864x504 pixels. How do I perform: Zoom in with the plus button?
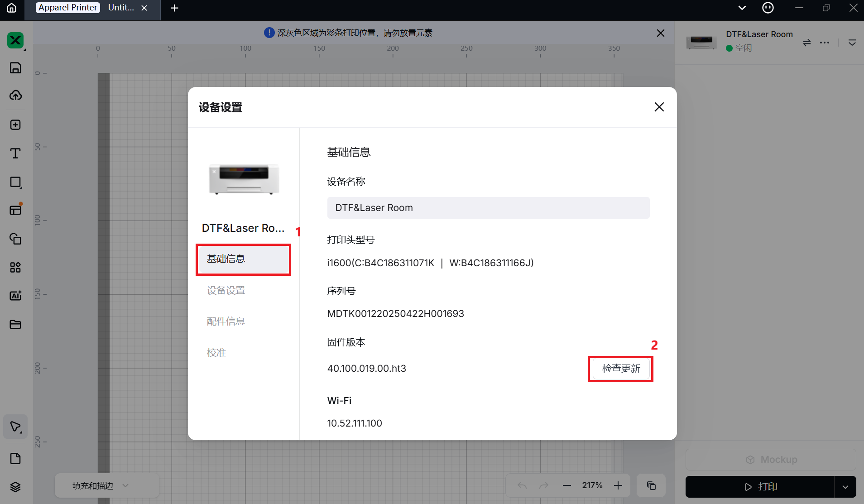click(x=618, y=485)
